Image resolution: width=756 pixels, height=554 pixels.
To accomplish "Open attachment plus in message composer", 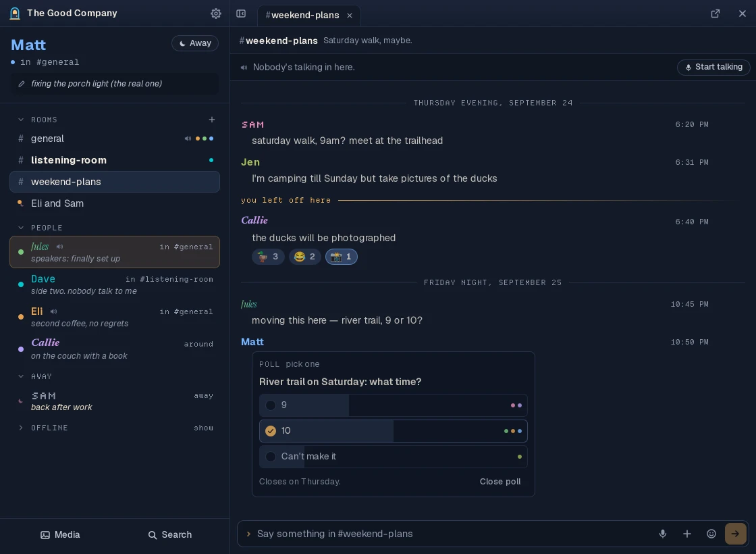I will click(x=687, y=534).
